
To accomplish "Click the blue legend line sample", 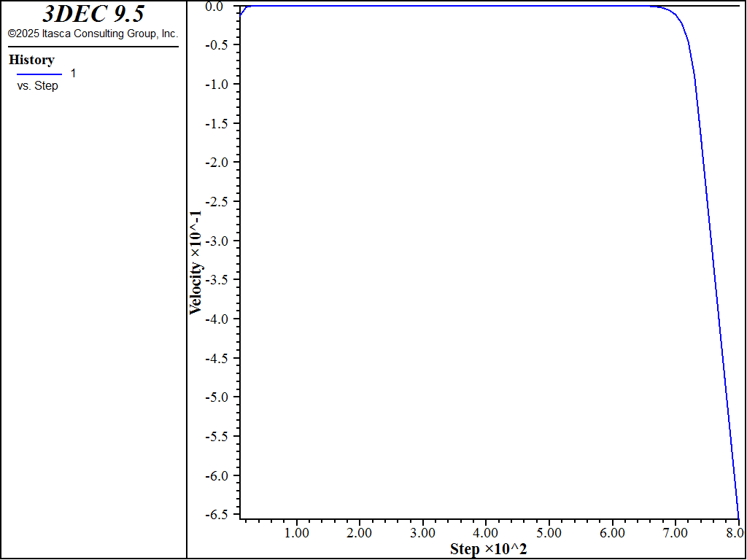I will [x=39, y=74].
